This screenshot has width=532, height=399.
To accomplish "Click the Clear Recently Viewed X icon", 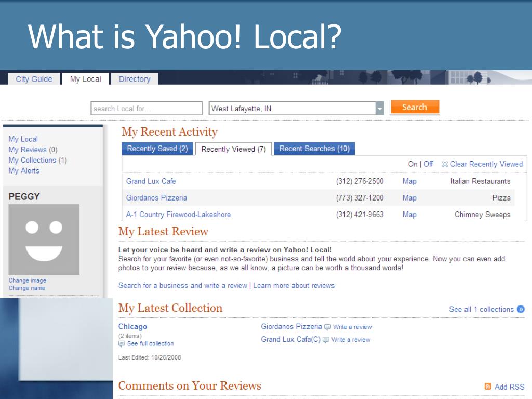I will pos(445,164).
